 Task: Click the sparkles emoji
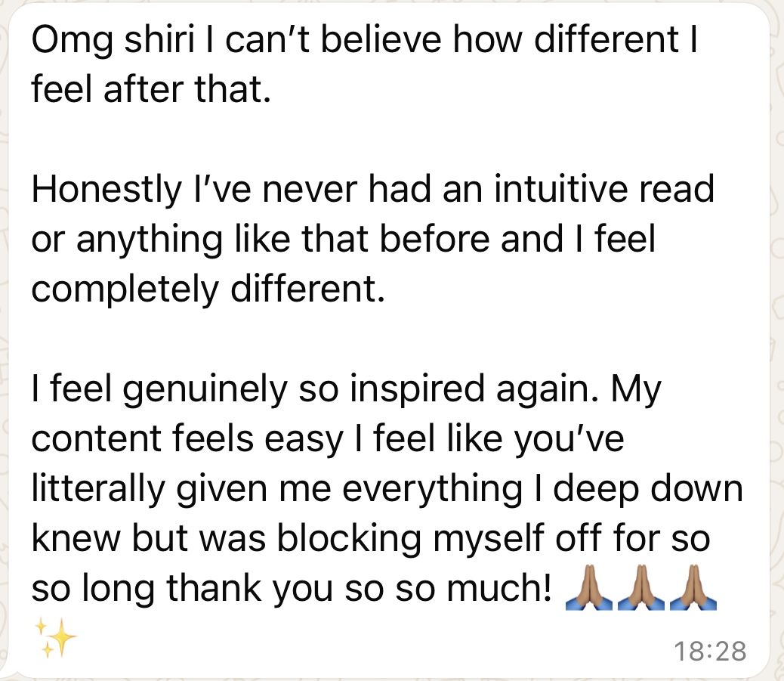[55, 638]
